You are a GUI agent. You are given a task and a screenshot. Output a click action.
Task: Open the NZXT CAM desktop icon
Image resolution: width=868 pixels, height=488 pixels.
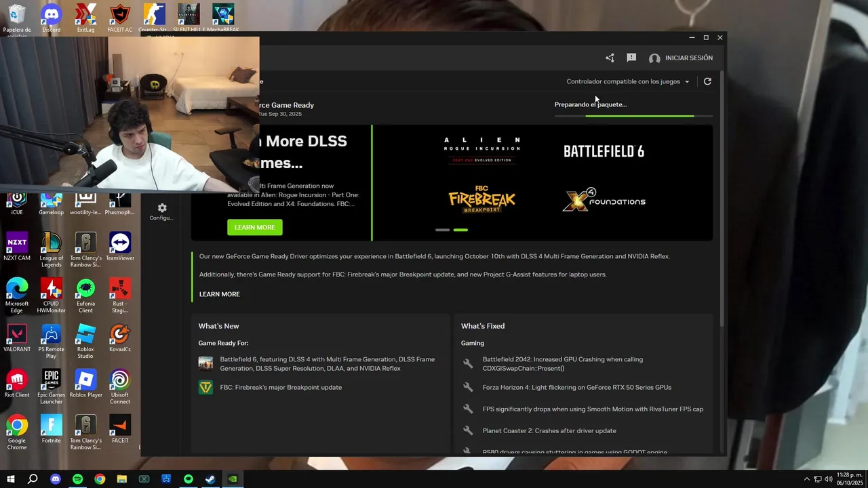(17, 247)
